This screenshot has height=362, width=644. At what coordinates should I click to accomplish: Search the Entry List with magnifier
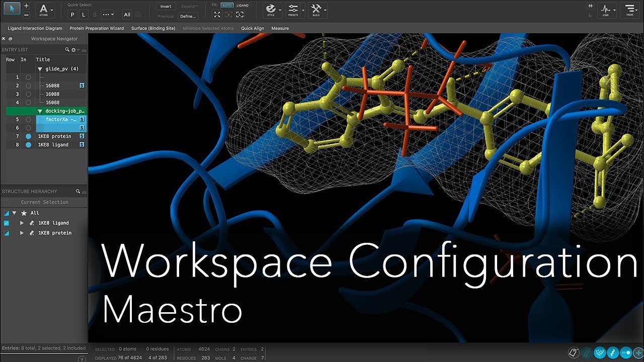coord(67,50)
